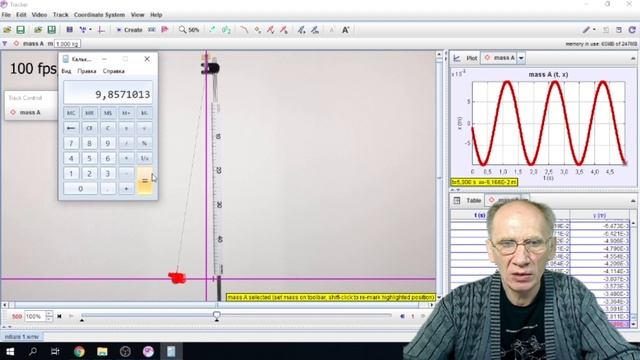640x360 pixels.
Task: Click calculator equals button
Action: point(144,181)
